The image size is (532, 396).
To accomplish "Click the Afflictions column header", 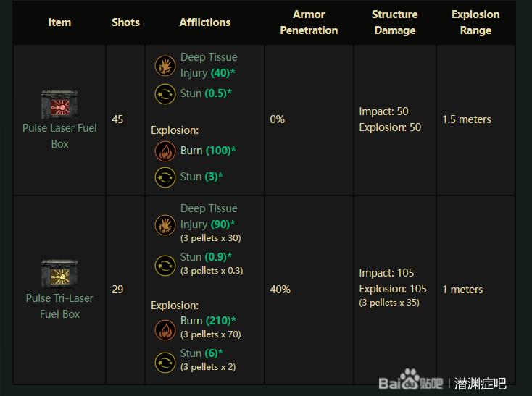I will click(x=205, y=22).
